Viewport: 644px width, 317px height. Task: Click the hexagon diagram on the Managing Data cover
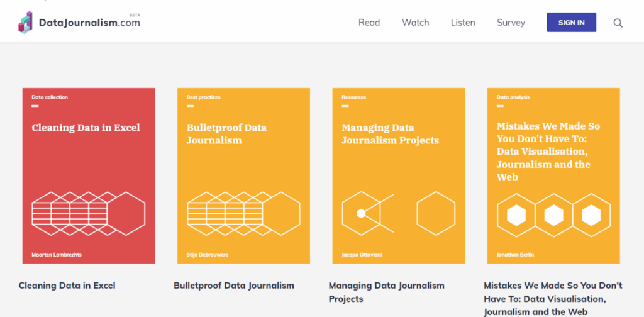click(398, 214)
